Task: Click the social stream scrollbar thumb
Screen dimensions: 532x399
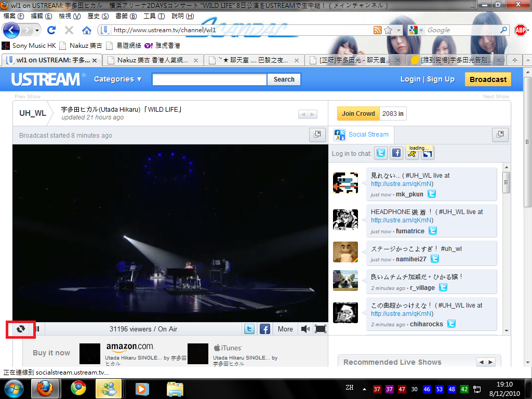Action: point(506,182)
